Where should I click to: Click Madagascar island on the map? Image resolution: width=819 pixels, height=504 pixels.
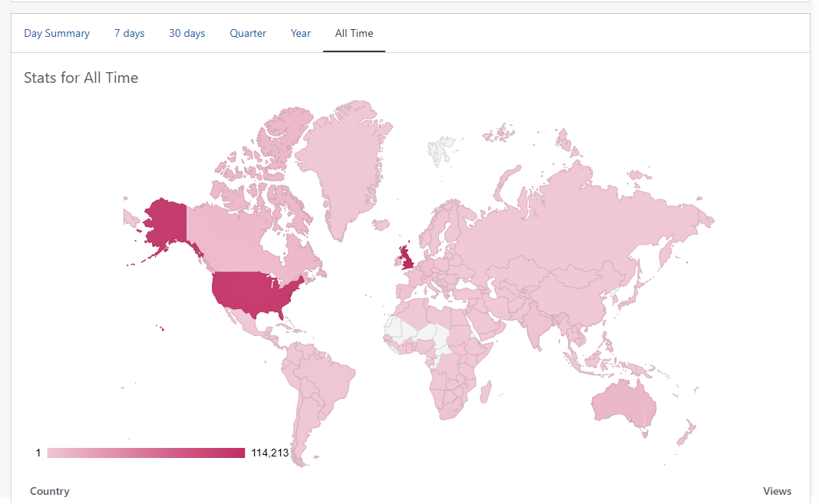[x=485, y=394]
